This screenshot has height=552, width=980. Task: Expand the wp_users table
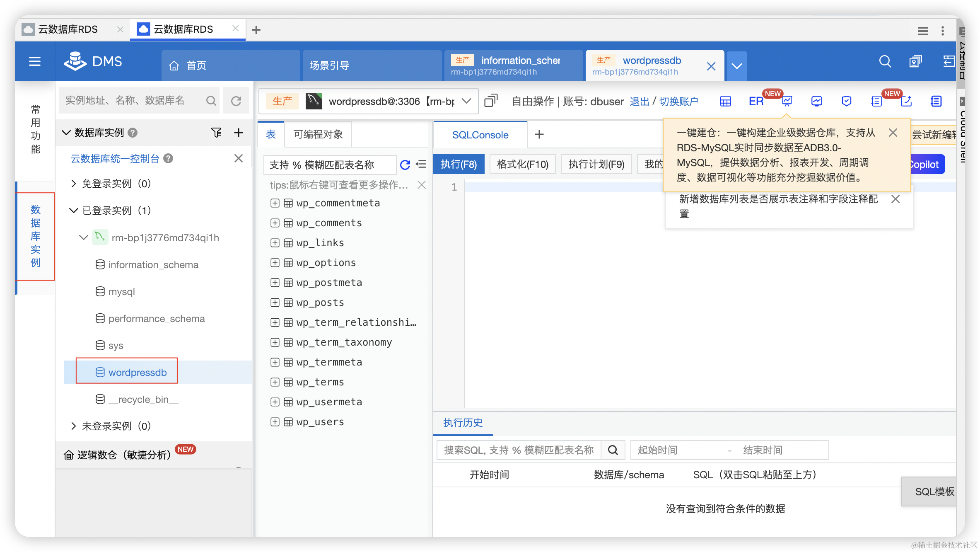pos(275,422)
